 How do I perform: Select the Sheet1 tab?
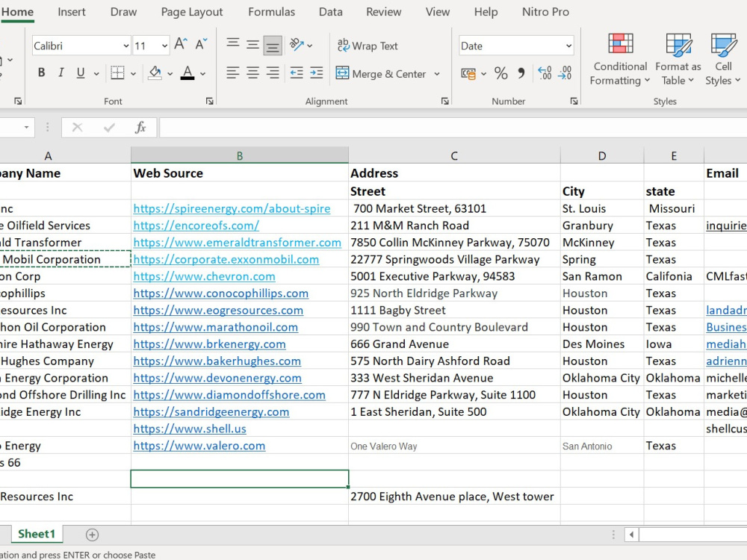point(36,535)
